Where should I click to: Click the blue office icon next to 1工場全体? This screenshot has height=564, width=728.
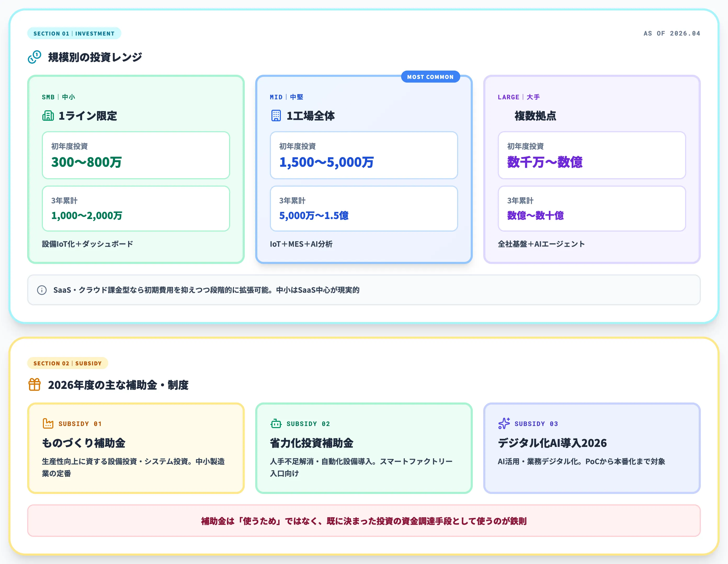(276, 116)
